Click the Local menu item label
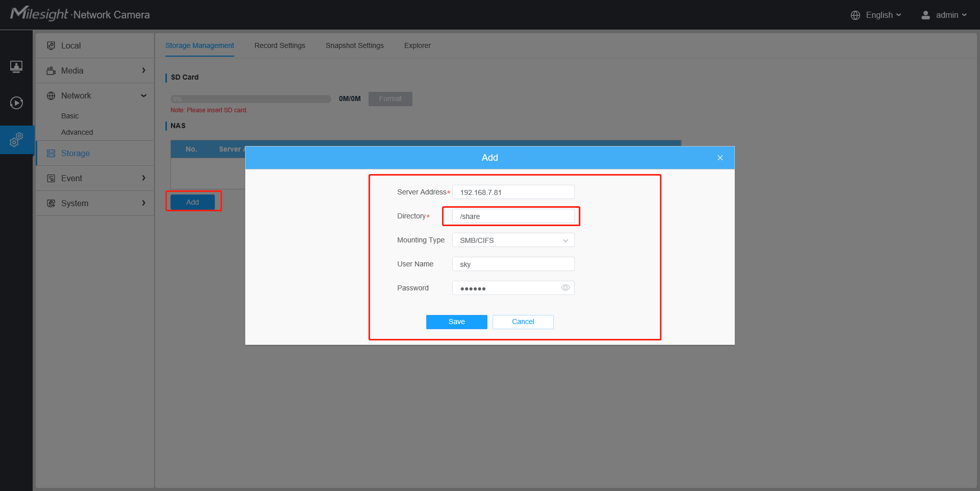This screenshot has height=491, width=980. [71, 45]
